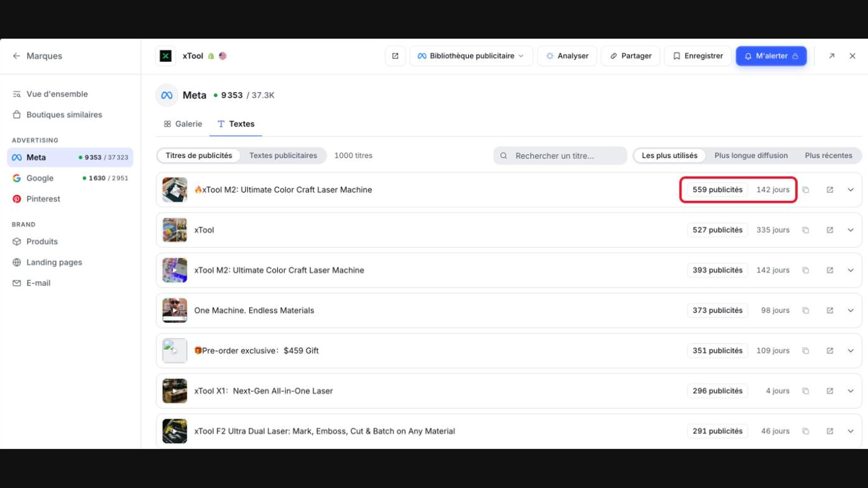Viewport: 868px width, 488px height.
Task: Open Vue d'ensemble in sidebar
Action: pyautogui.click(x=50, y=94)
